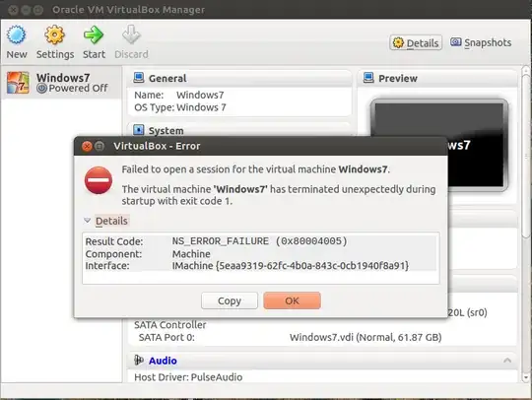532x400 pixels.
Task: Click the SATA Controller label
Action: tap(170, 325)
